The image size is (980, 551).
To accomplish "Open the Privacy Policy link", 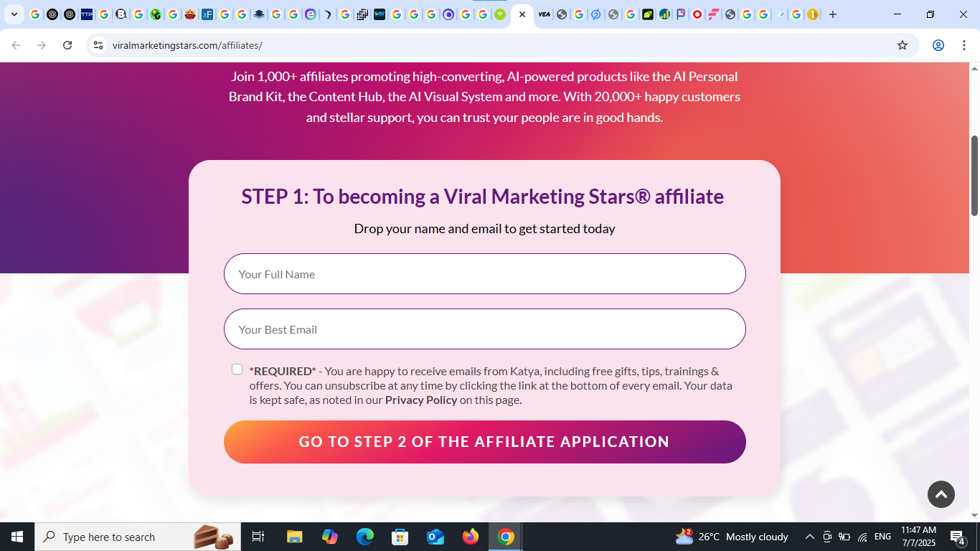I will 421,400.
